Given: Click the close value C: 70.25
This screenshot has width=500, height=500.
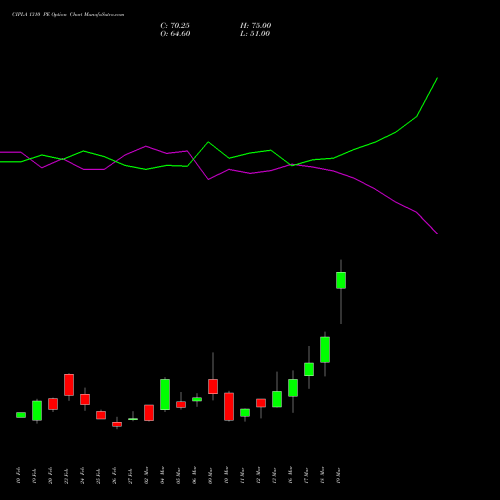Looking at the screenshot, I should (175, 26).
